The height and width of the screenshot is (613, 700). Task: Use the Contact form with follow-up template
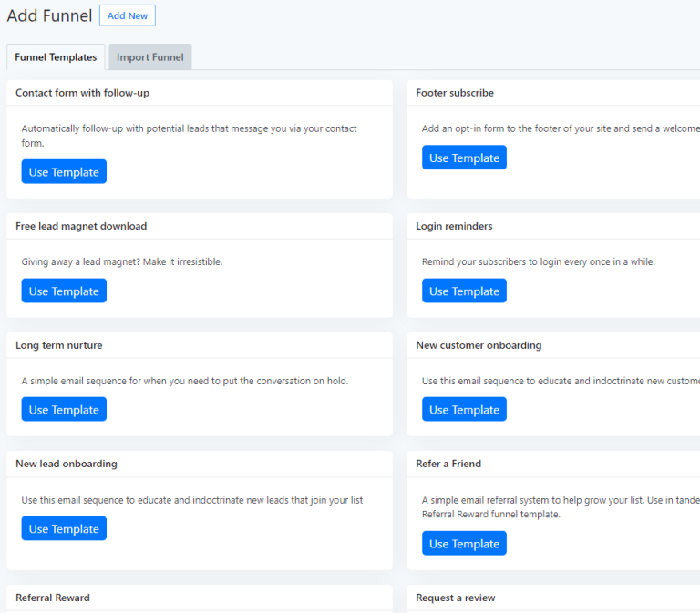64,172
